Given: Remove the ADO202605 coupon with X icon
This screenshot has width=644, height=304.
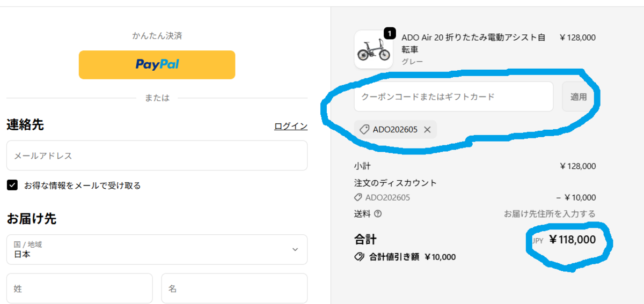Looking at the screenshot, I should click(x=427, y=129).
